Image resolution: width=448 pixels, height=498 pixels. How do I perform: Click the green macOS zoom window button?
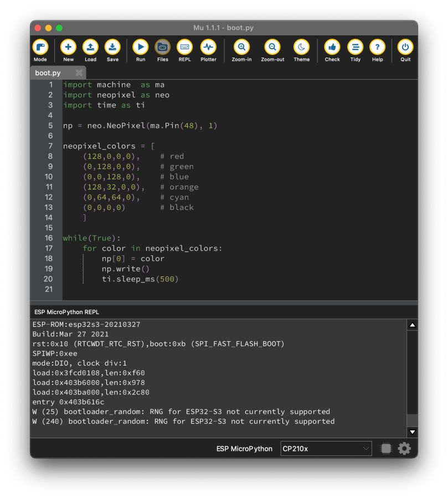click(59, 28)
